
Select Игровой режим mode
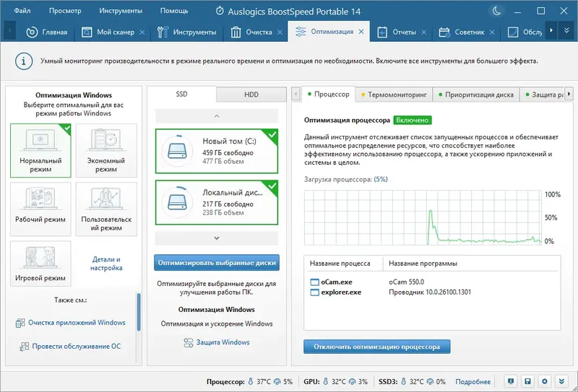coord(40,263)
